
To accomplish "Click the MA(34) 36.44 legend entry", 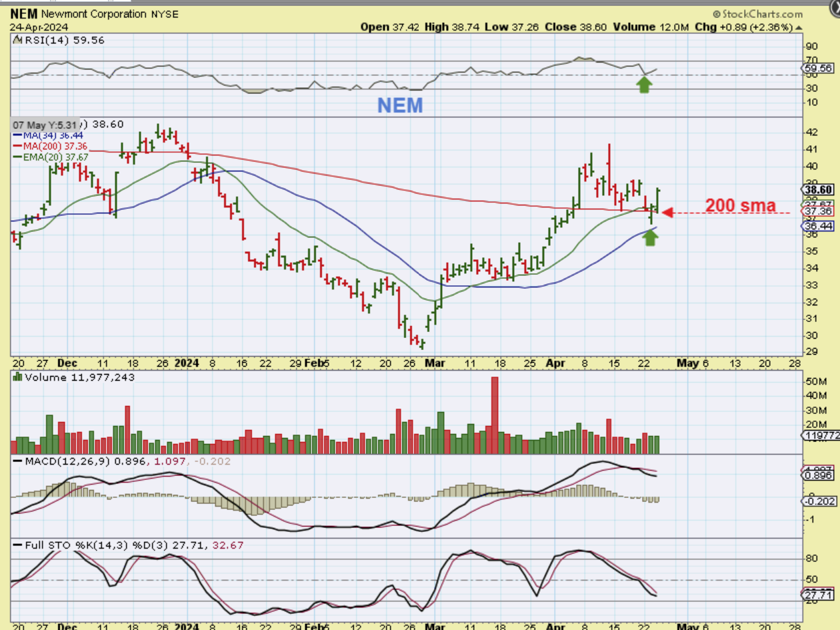I will tap(50, 135).
